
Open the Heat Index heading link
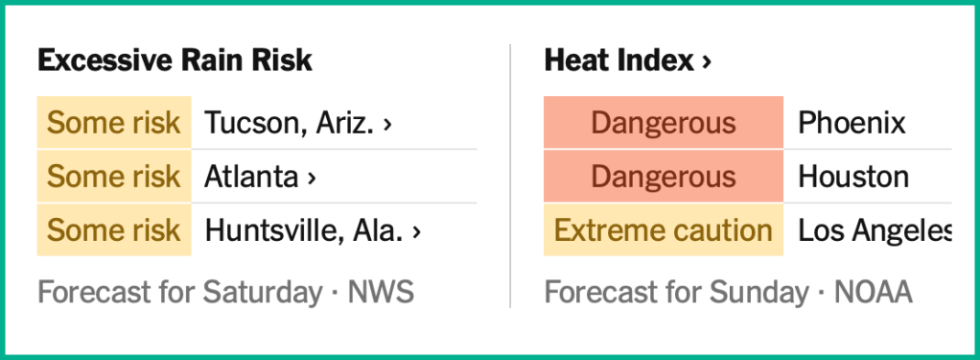click(628, 60)
